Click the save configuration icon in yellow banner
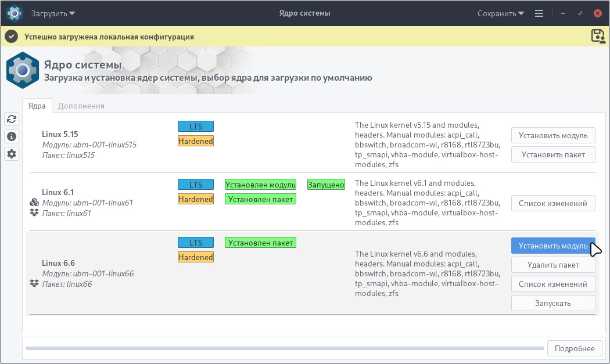The height and width of the screenshot is (364, 610). pyautogui.click(x=598, y=36)
